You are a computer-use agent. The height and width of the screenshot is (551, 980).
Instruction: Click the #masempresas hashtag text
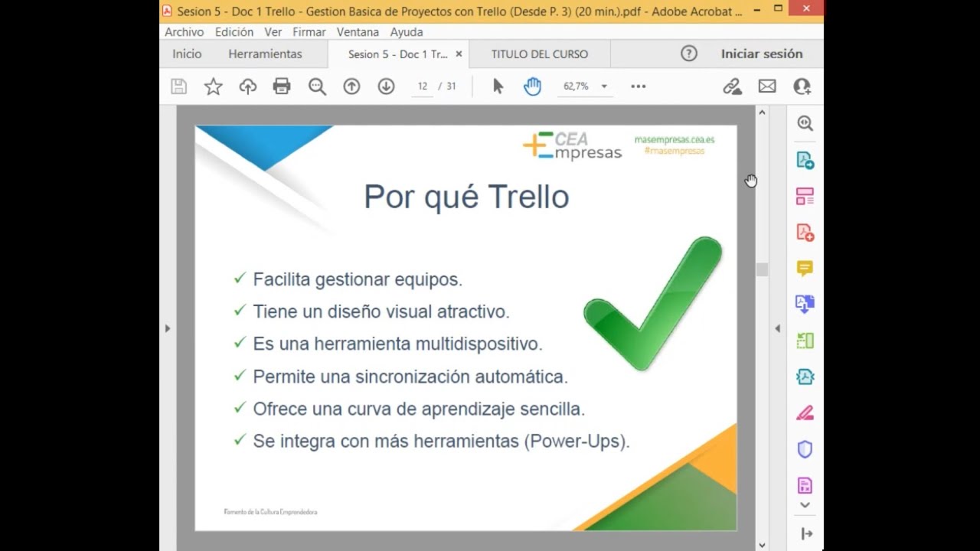click(x=675, y=151)
